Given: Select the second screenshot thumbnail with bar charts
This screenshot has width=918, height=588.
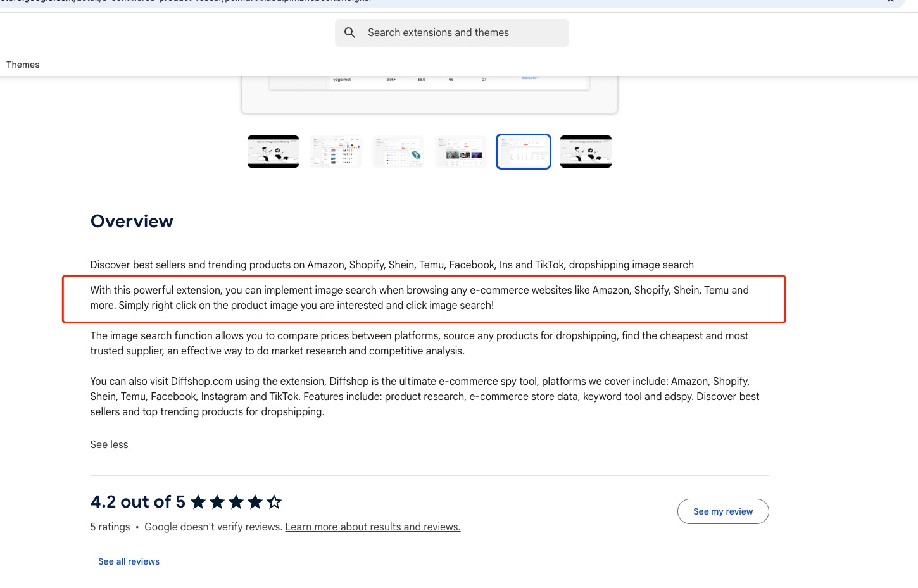Looking at the screenshot, I should point(336,151).
